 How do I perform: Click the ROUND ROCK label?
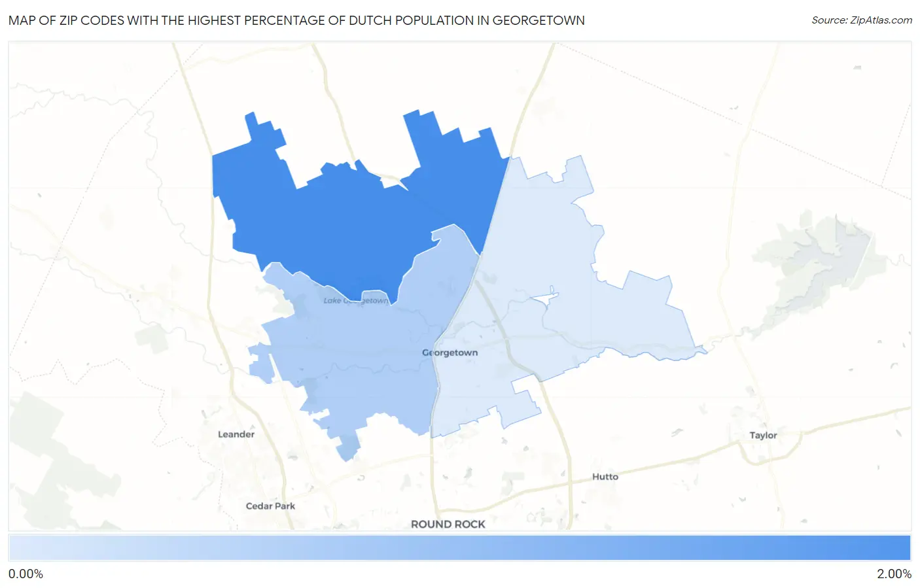pos(448,524)
